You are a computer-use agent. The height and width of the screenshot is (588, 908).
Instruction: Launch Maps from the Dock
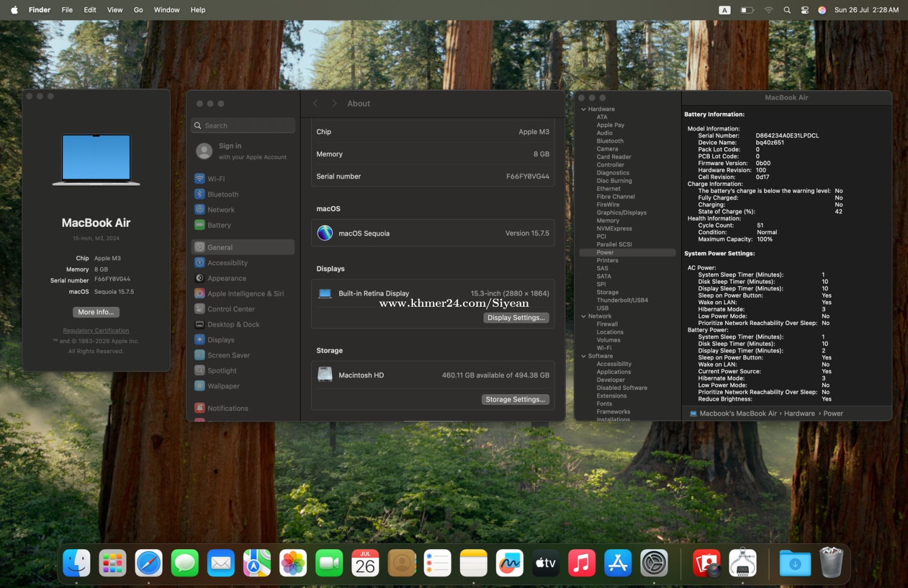tap(257, 563)
